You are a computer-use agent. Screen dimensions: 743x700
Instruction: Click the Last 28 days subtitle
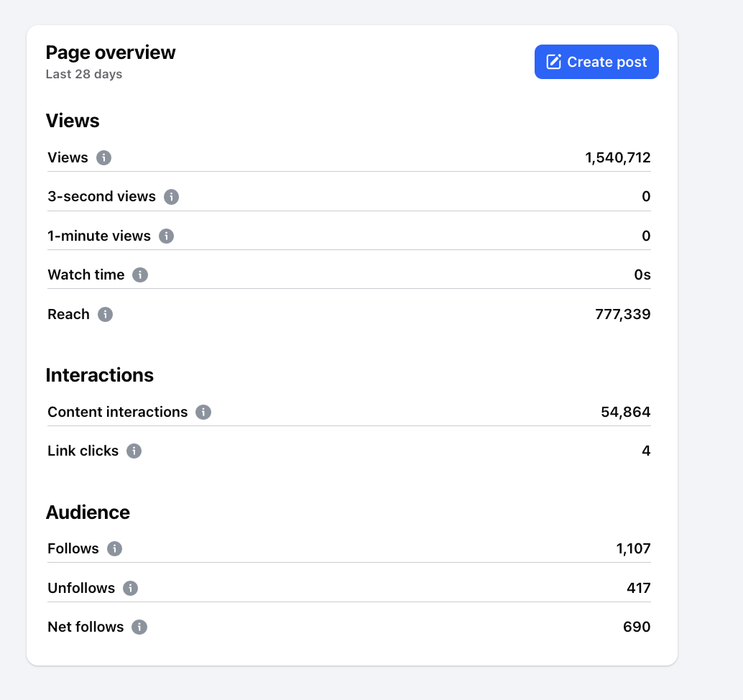[84, 75]
